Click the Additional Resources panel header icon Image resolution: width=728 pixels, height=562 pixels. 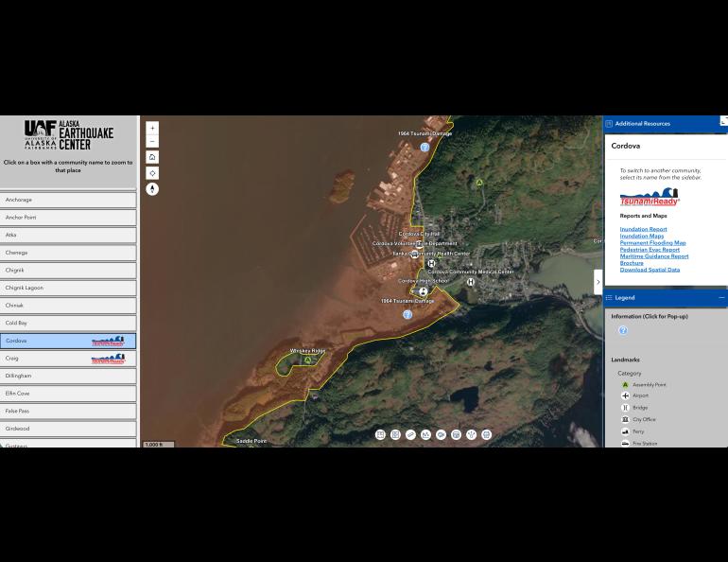coord(609,124)
